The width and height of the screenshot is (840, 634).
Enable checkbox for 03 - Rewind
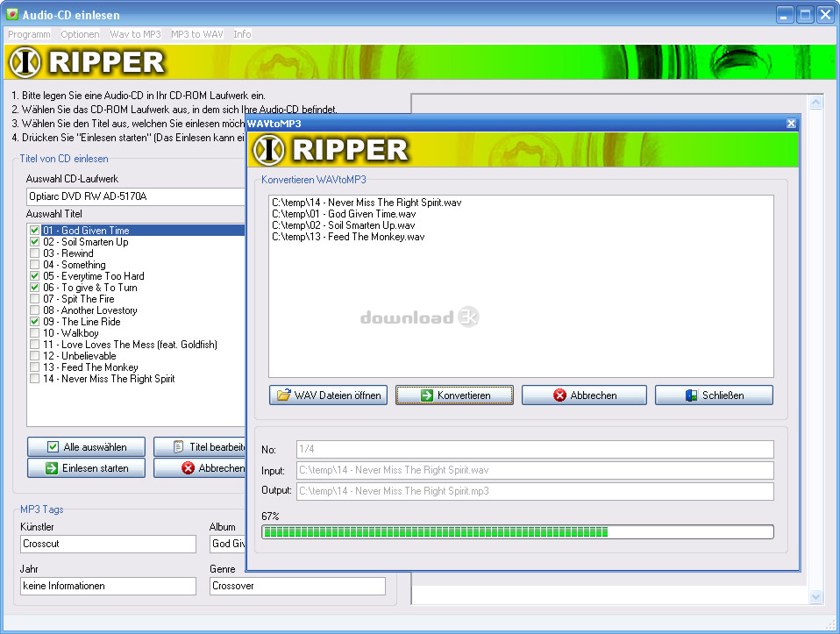pyautogui.click(x=35, y=253)
